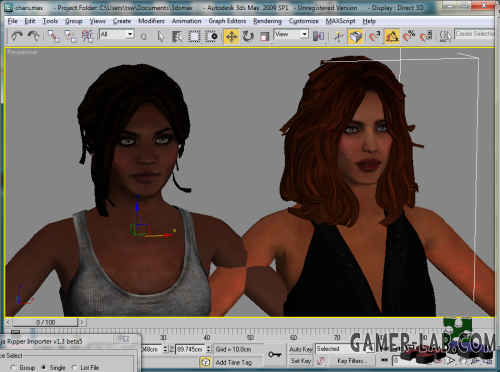
Task: Click the Auto Key button
Action: pos(301,349)
